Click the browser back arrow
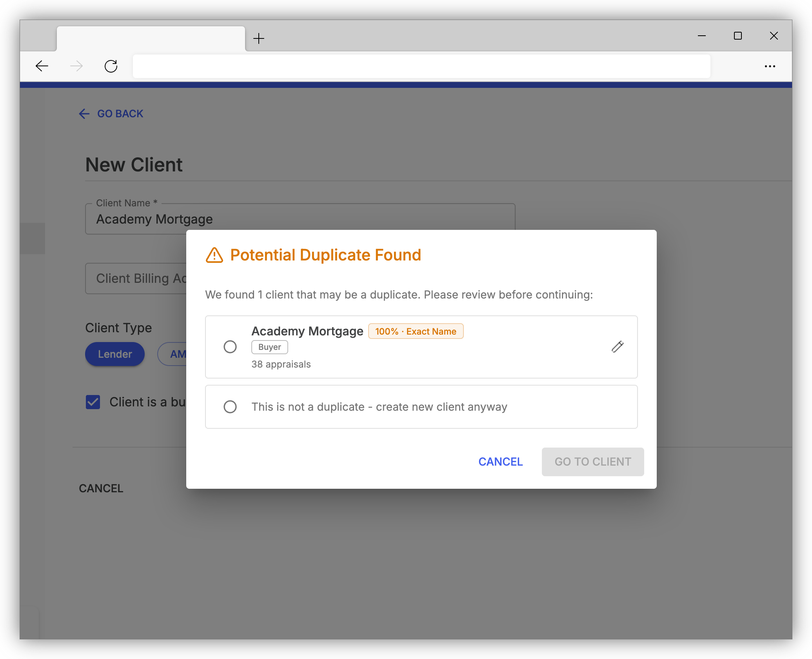Image resolution: width=812 pixels, height=659 pixels. 42,66
